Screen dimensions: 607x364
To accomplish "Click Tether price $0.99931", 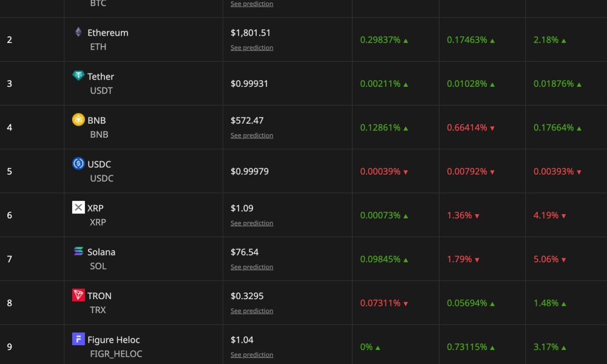I will (249, 84).
